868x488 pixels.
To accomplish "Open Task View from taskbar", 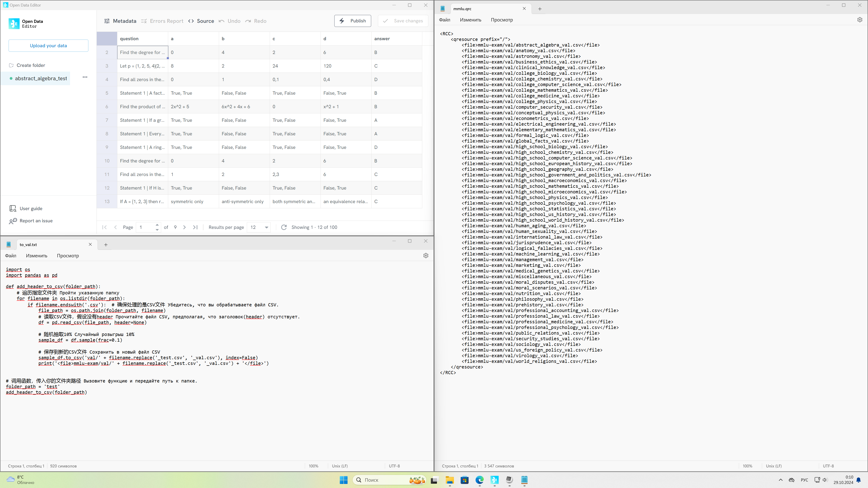I will [x=434, y=480].
